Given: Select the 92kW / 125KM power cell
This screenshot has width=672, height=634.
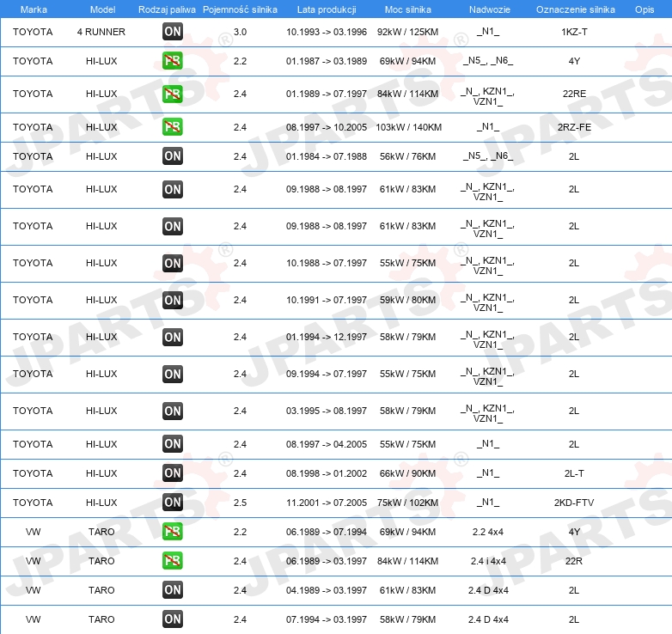Looking at the screenshot, I should pyautogui.click(x=407, y=32).
